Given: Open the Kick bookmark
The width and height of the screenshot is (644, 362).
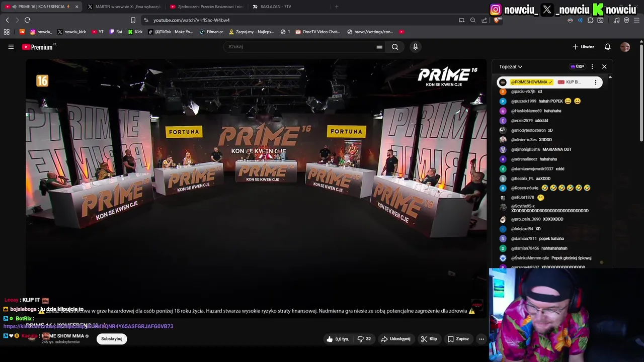Looking at the screenshot, I should (135, 32).
